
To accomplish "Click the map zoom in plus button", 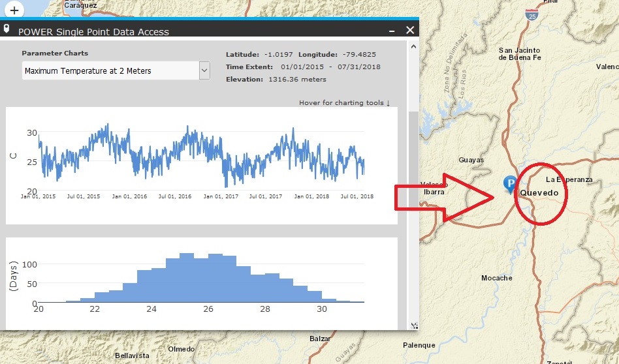I will click(x=14, y=10).
